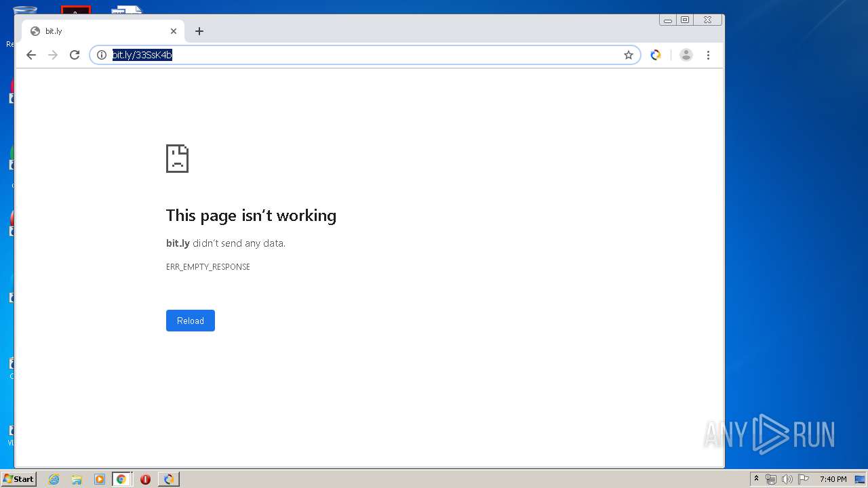
Task: Bookmark this page with the star icon
Action: pyautogui.click(x=629, y=55)
